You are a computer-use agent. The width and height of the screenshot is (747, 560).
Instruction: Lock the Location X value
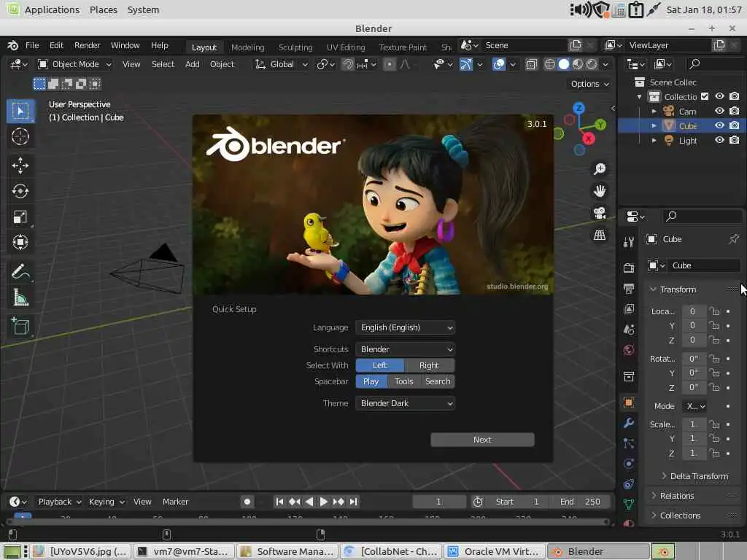click(714, 311)
